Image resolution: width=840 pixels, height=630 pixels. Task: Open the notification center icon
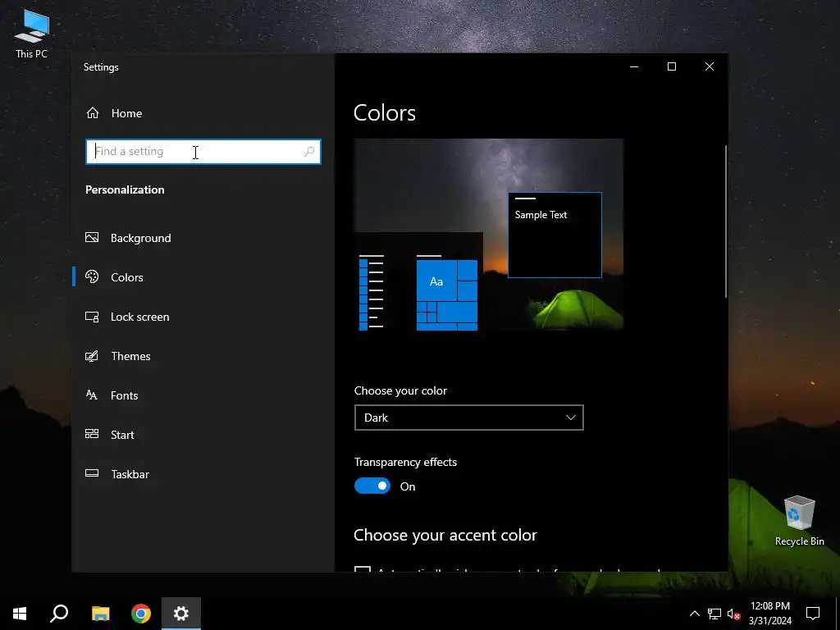click(x=813, y=614)
